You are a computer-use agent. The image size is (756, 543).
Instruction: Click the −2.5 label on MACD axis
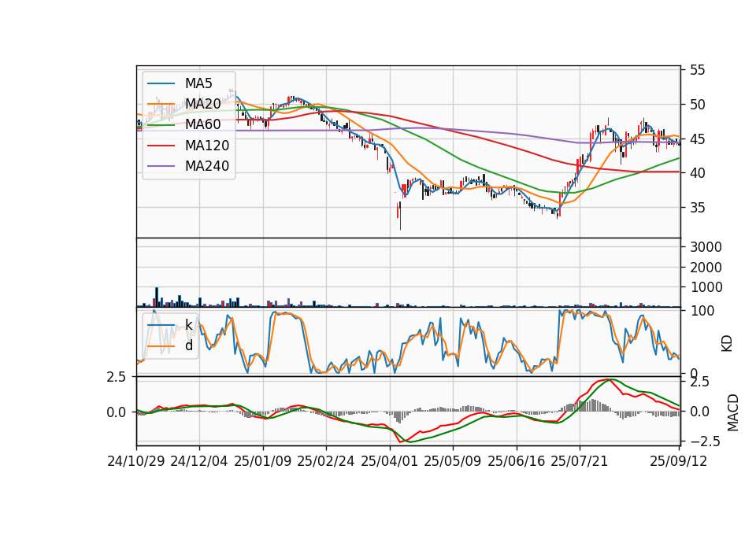pos(704,441)
